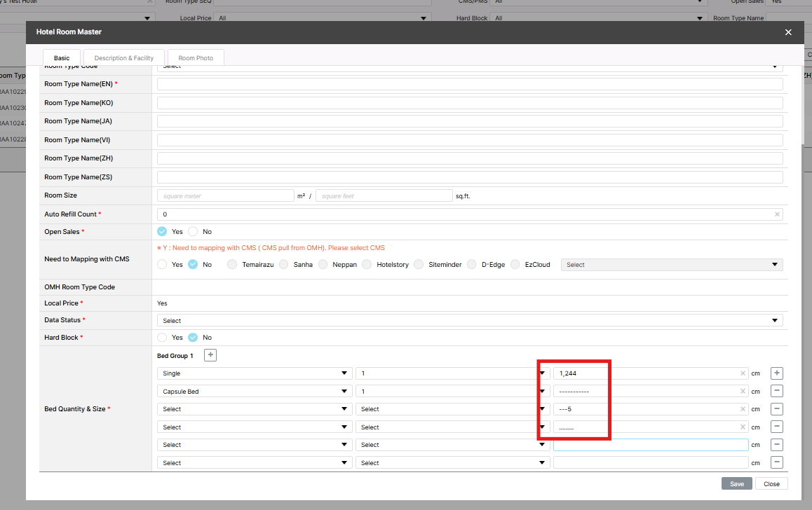Focus the Room Type Name(ZS) field
The height and width of the screenshot is (510, 812).
470,177
